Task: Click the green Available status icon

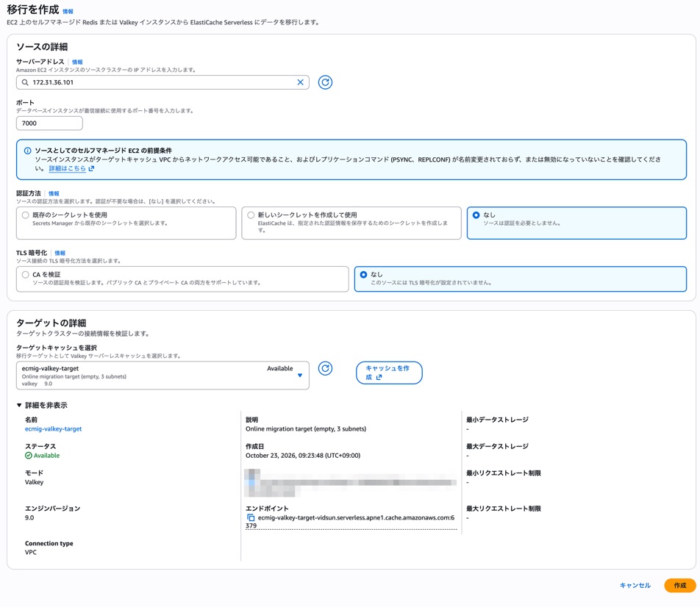Action: tap(29, 456)
